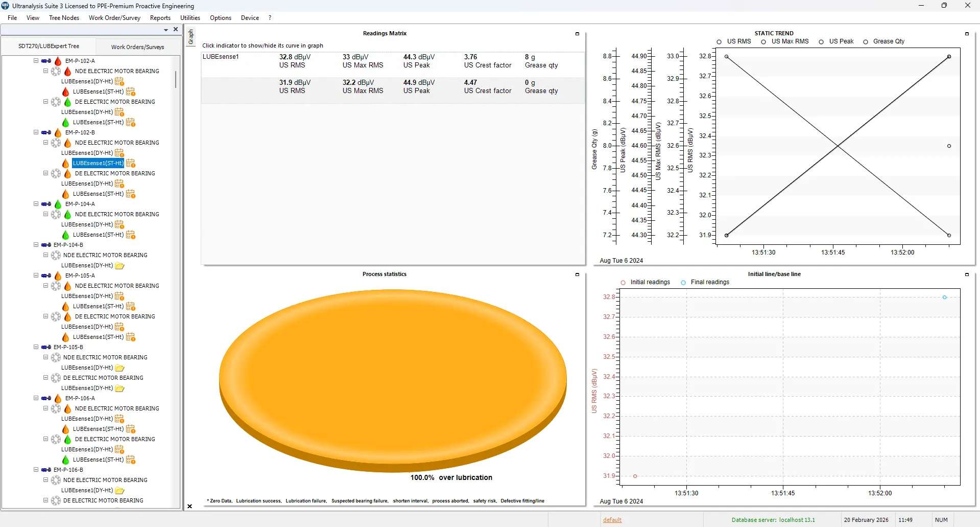Collapse the EM-P-105-B tree node
Image resolution: width=980 pixels, height=527 pixels.
[x=36, y=347]
